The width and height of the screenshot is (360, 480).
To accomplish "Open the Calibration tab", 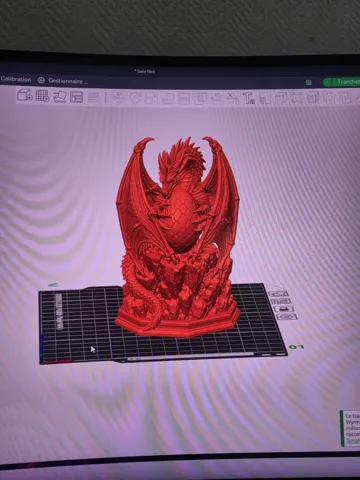I will tap(16, 79).
